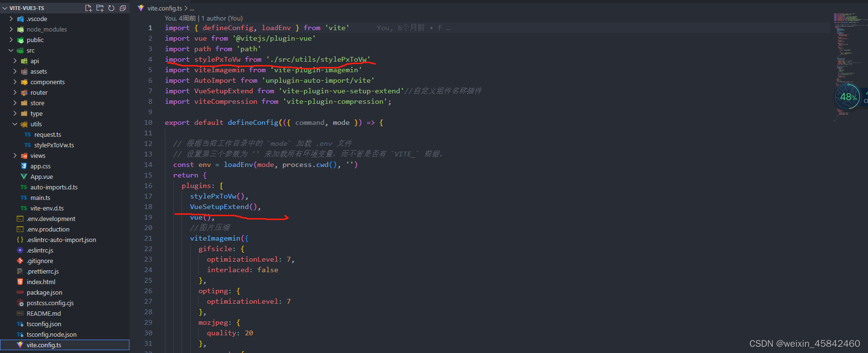
Task: Refresh the Explorer file tree
Action: tap(111, 8)
